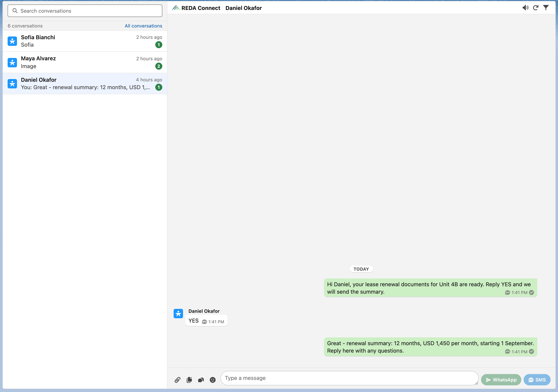Open the Maya Alvarez conversation

[85, 62]
